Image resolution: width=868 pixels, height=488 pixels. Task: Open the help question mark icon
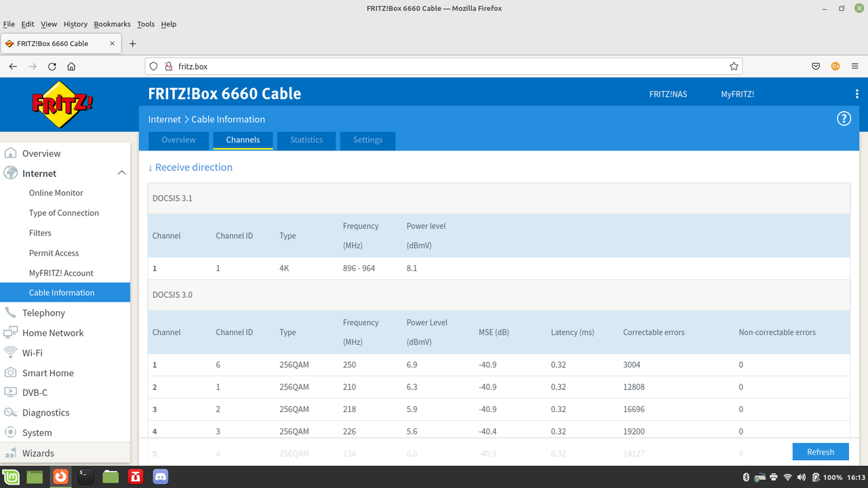[x=844, y=119]
